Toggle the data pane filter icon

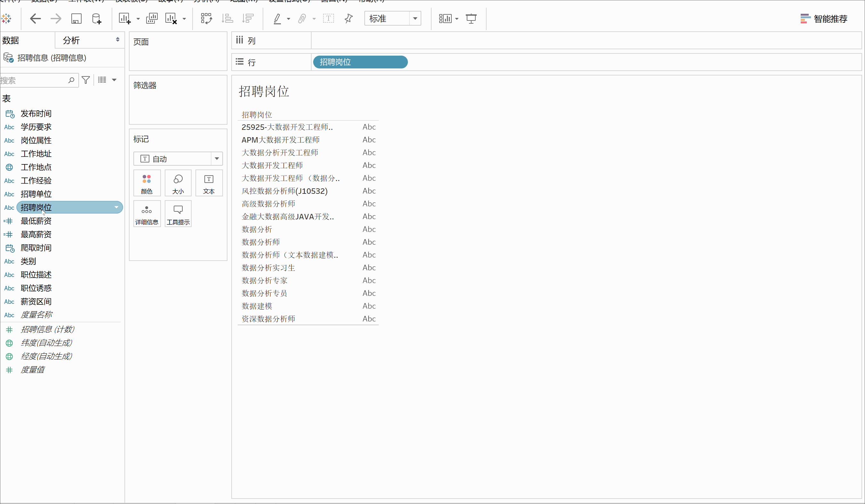pos(86,80)
